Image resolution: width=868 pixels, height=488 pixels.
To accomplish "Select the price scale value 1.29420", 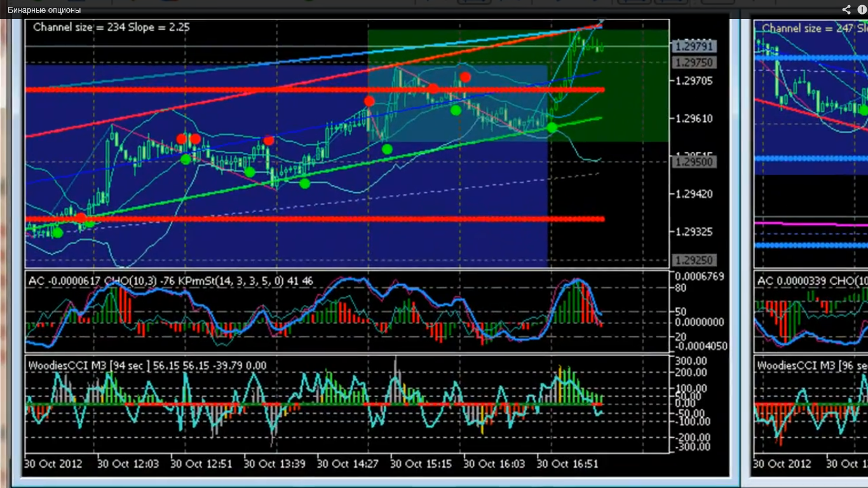I will [695, 193].
